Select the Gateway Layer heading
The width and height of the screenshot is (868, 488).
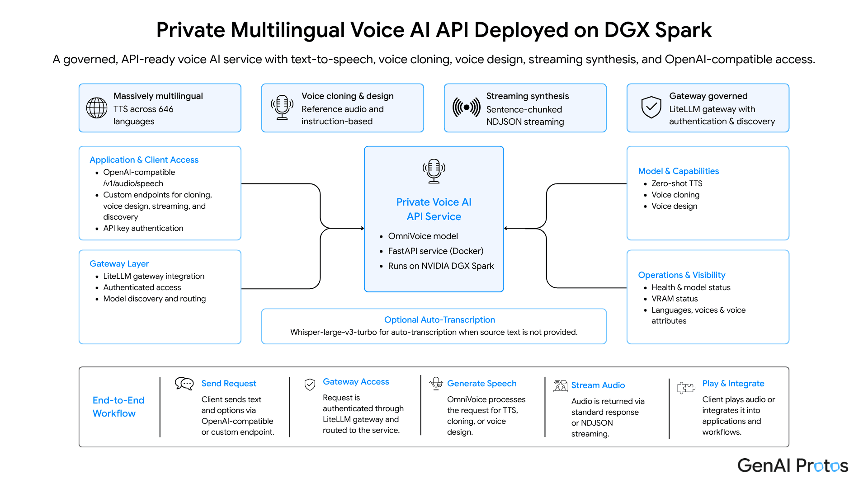pos(119,264)
